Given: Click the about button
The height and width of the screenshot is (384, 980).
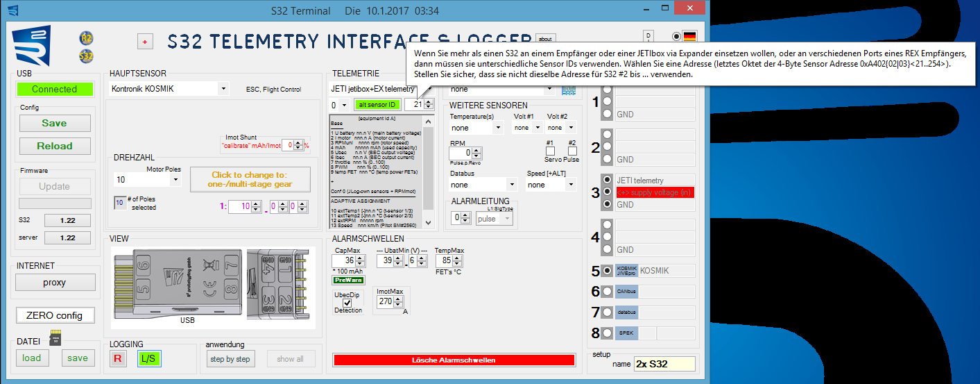Looking at the screenshot, I should click(x=545, y=39).
